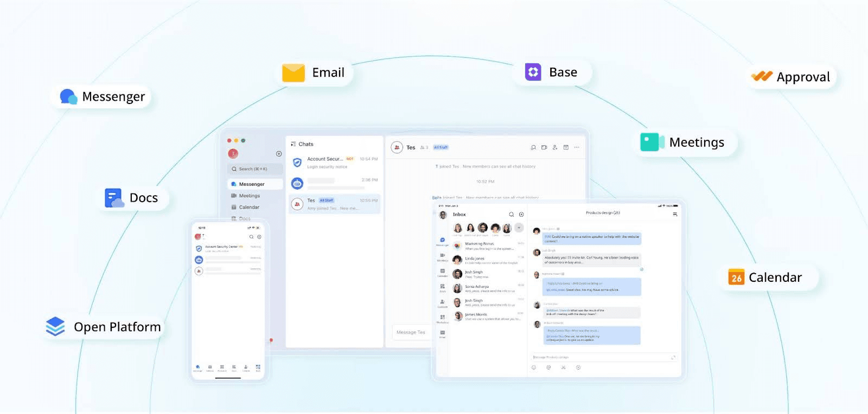This screenshot has width=868, height=414.
Task: Select Contacts icon in tablet sidebar
Action: [x=443, y=303]
